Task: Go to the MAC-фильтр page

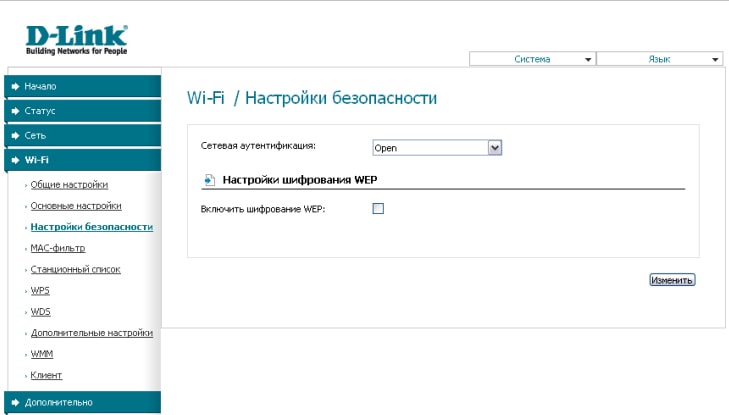Action: 58,248
